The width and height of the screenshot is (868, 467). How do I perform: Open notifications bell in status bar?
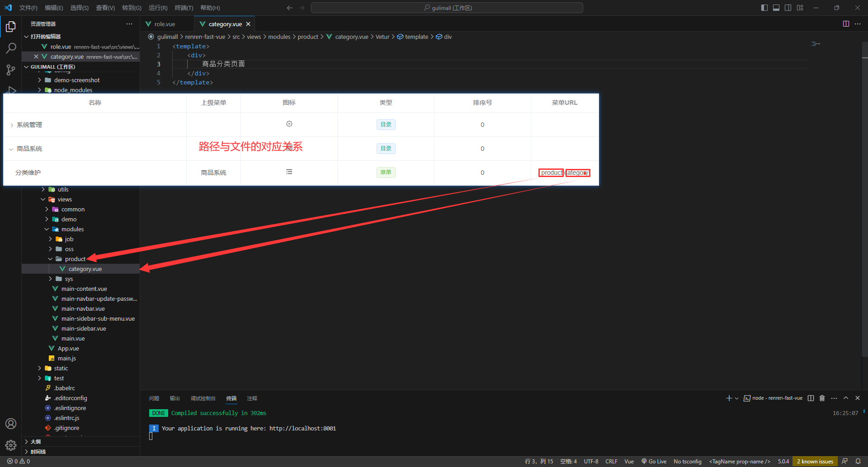point(858,461)
